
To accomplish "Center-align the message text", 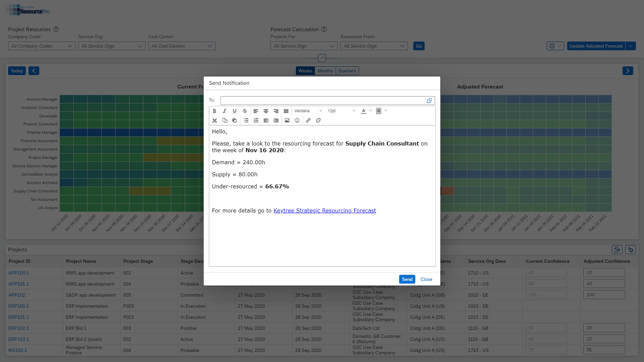I will coord(266,111).
